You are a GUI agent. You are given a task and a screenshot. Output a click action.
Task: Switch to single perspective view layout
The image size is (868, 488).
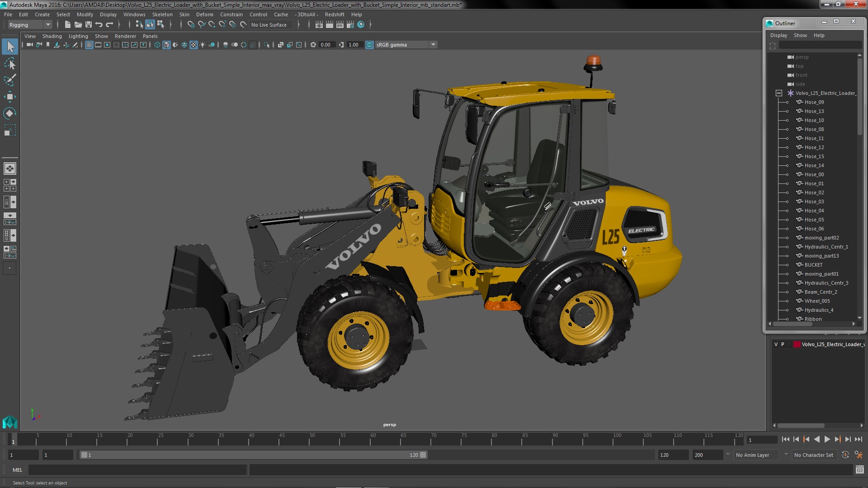click(x=10, y=169)
